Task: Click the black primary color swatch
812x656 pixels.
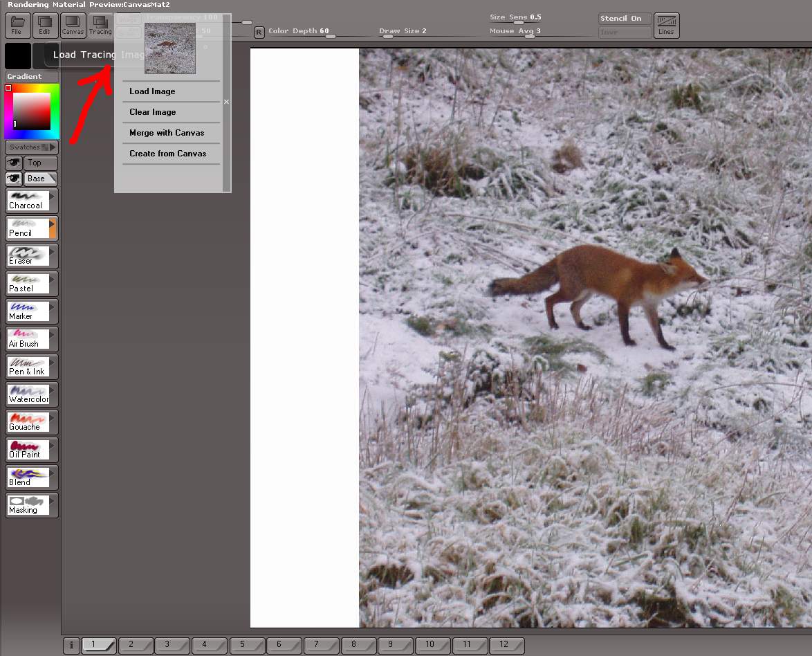Action: tap(17, 56)
